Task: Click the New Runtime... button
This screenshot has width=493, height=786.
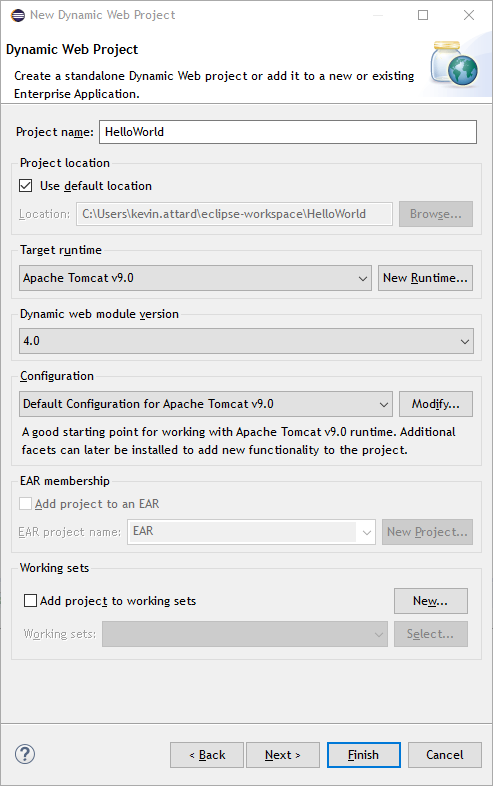Action: tap(425, 278)
